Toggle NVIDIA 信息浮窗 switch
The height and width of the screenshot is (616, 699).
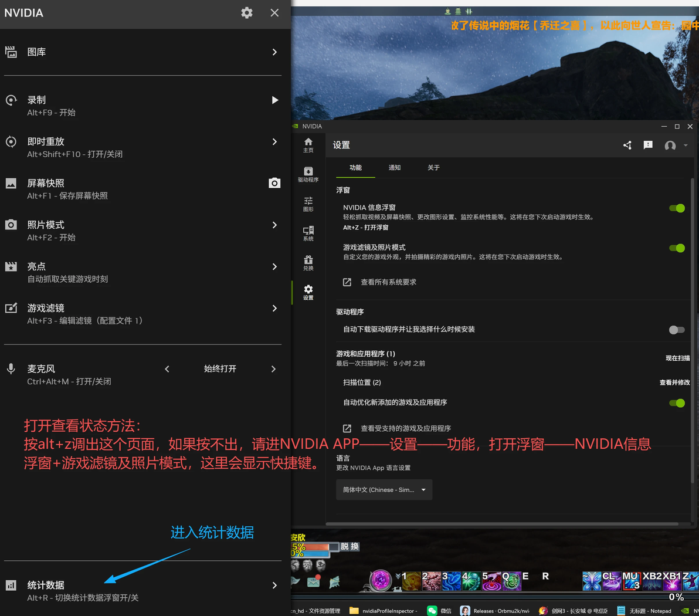coord(677,208)
